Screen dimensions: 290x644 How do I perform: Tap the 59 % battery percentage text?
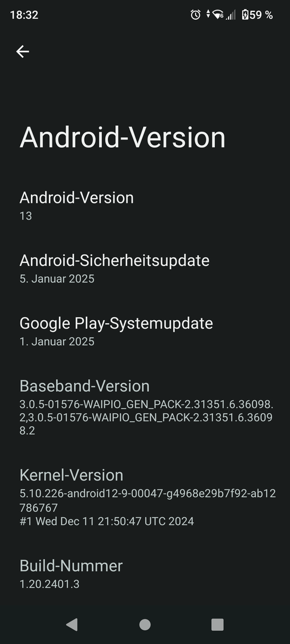261,15
